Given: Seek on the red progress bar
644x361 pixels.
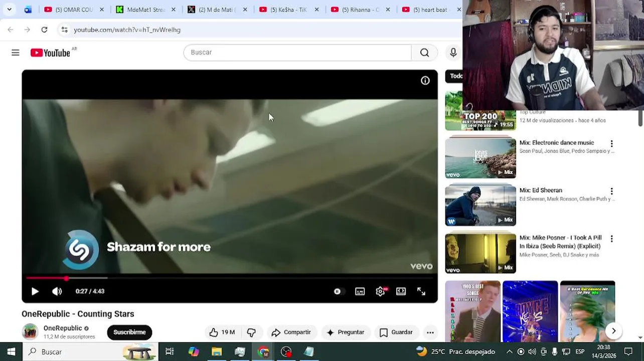Looking at the screenshot, I should click(x=230, y=278).
